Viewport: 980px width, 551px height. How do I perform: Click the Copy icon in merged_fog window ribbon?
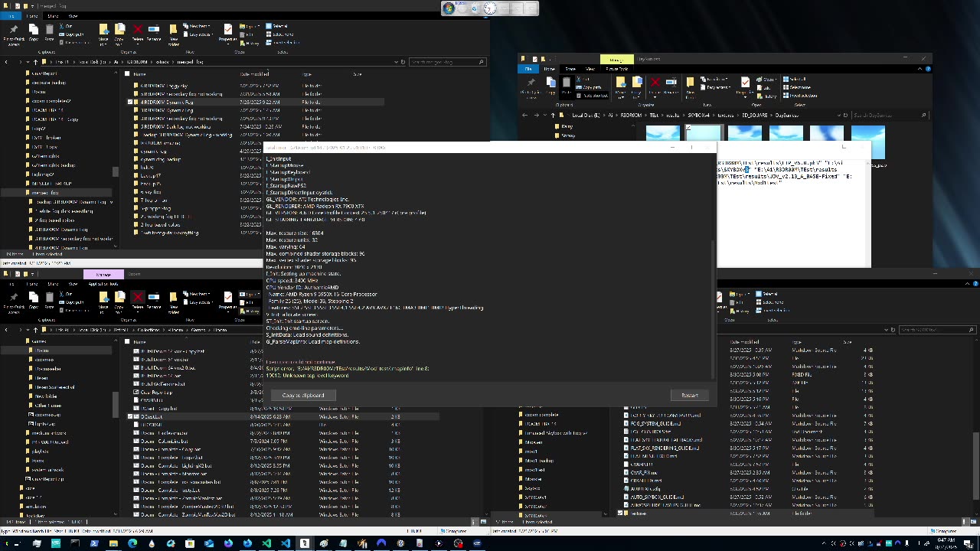click(x=34, y=33)
